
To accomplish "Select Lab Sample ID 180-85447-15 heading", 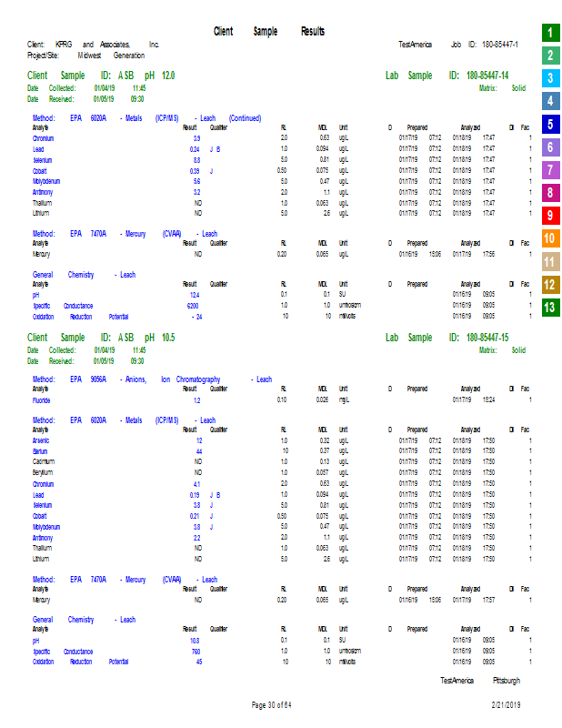I will pyautogui.click(x=447, y=338).
